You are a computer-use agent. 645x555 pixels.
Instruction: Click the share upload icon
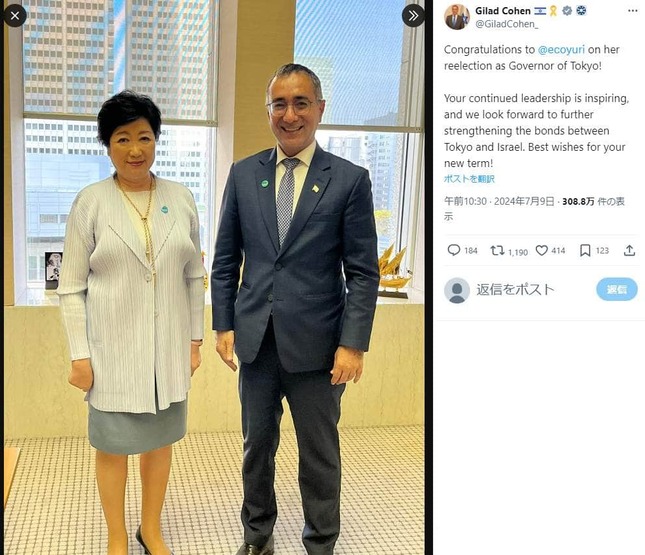(x=629, y=250)
